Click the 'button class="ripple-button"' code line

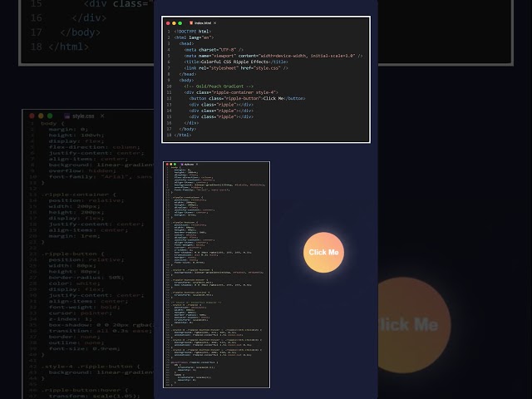click(x=248, y=98)
